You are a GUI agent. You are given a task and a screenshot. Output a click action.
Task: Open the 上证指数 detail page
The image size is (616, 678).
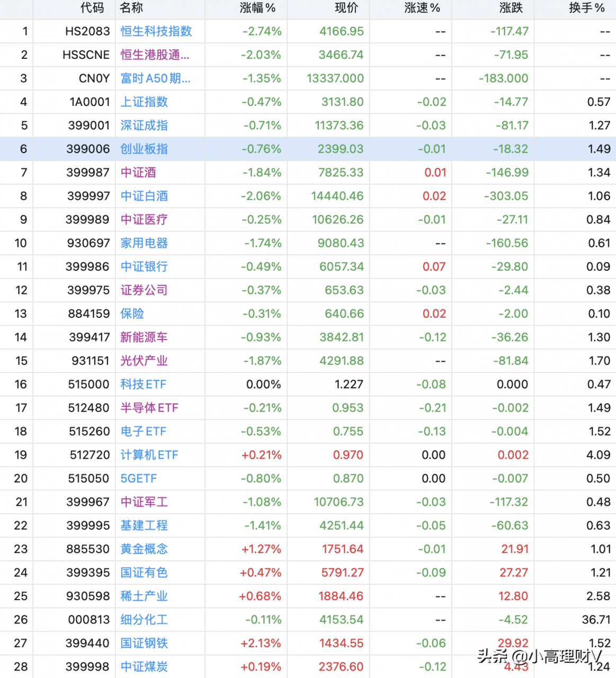143,102
